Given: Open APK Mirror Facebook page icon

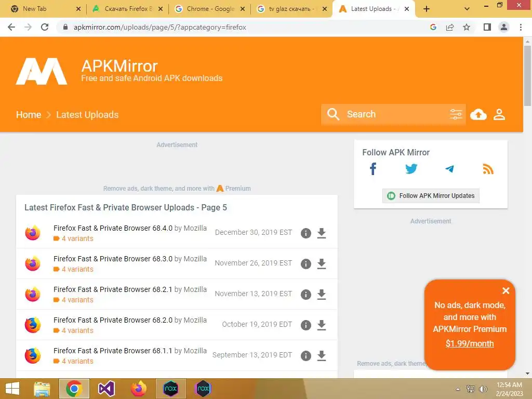Looking at the screenshot, I should (x=373, y=169).
